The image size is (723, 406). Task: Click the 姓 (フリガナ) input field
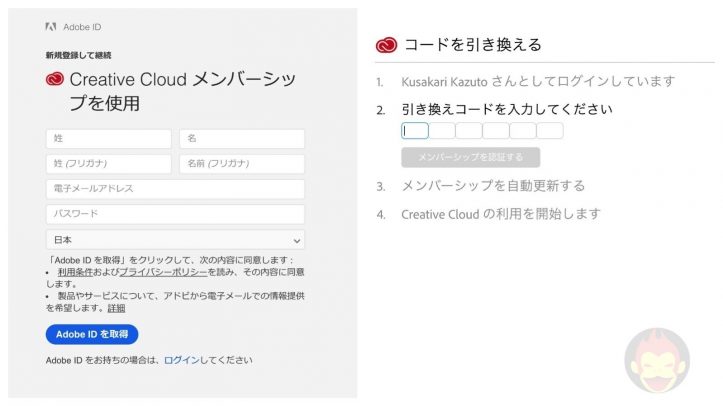(109, 164)
